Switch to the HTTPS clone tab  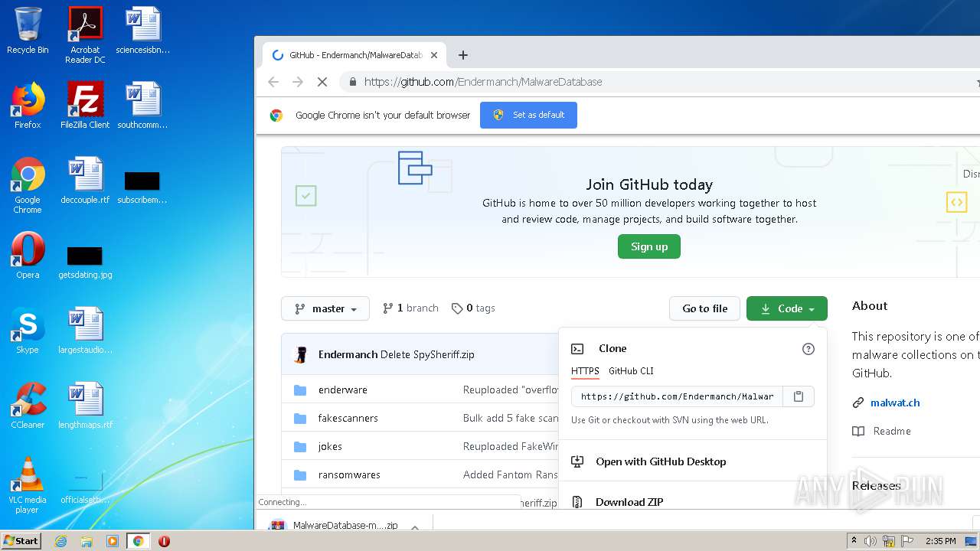pyautogui.click(x=585, y=371)
